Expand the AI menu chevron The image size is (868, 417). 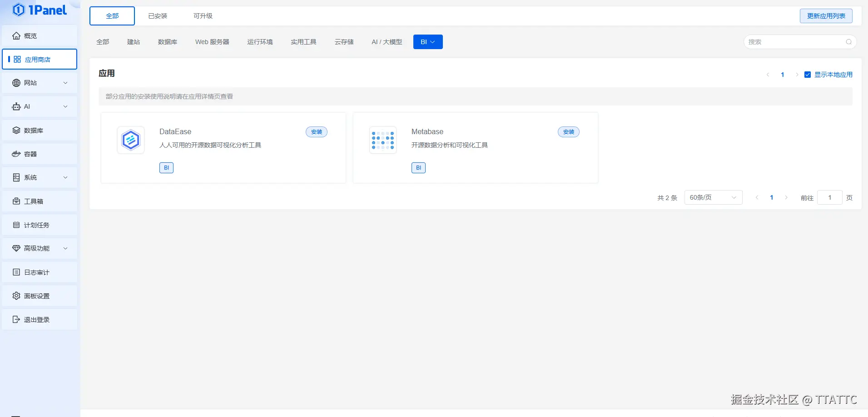(x=65, y=106)
